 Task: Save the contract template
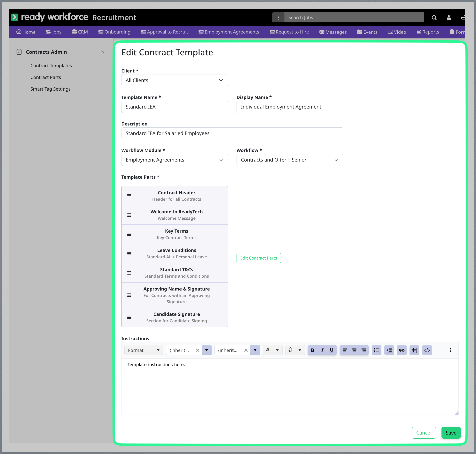(451, 433)
